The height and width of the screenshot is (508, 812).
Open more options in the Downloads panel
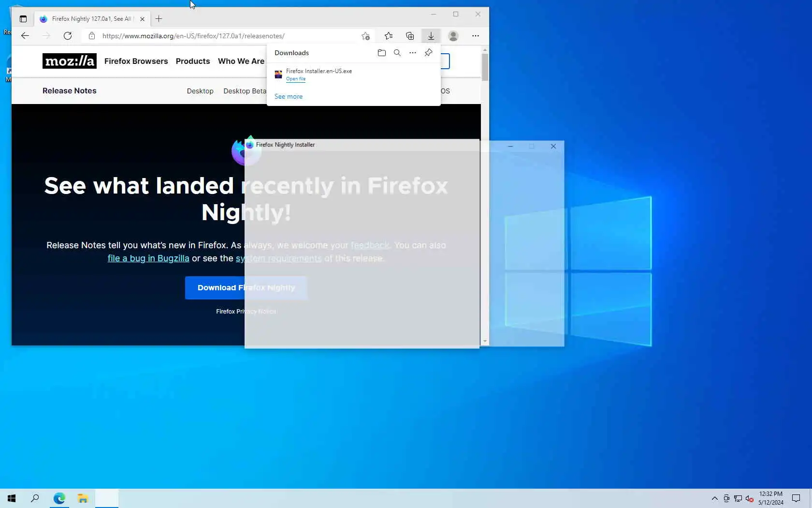[x=413, y=53]
